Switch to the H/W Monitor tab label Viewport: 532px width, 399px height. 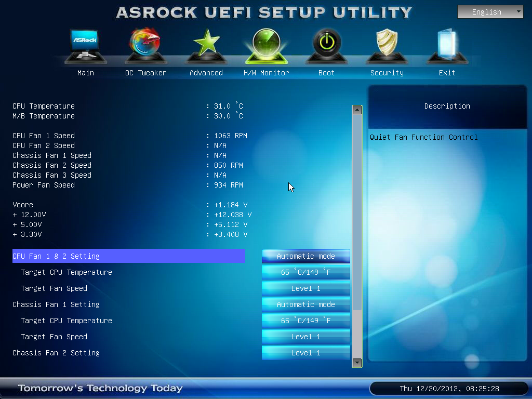[x=267, y=73]
